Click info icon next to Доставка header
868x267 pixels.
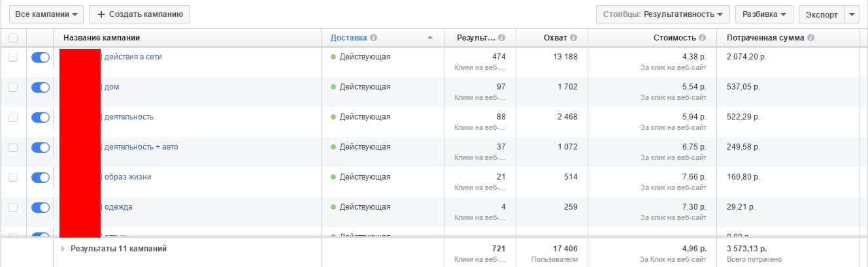tap(374, 38)
